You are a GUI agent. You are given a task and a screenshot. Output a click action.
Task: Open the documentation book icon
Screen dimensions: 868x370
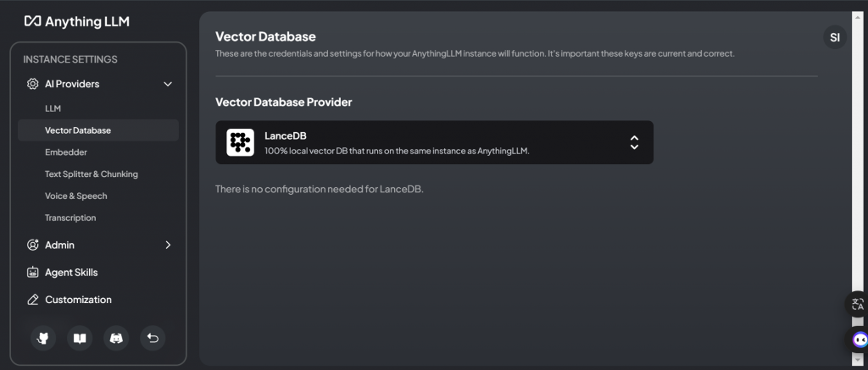click(x=80, y=338)
